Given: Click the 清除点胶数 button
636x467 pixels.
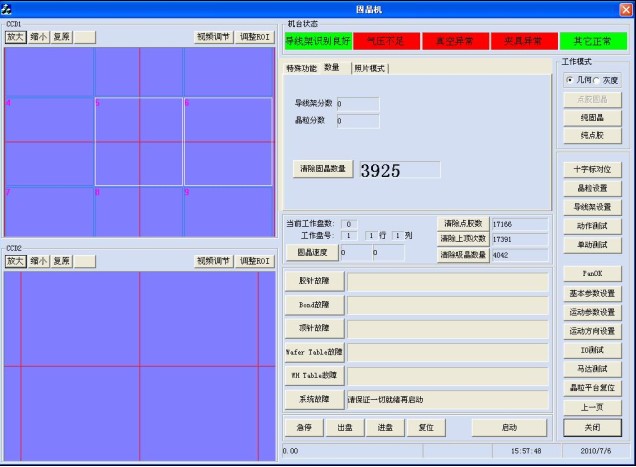Looking at the screenshot, I should 461,224.
